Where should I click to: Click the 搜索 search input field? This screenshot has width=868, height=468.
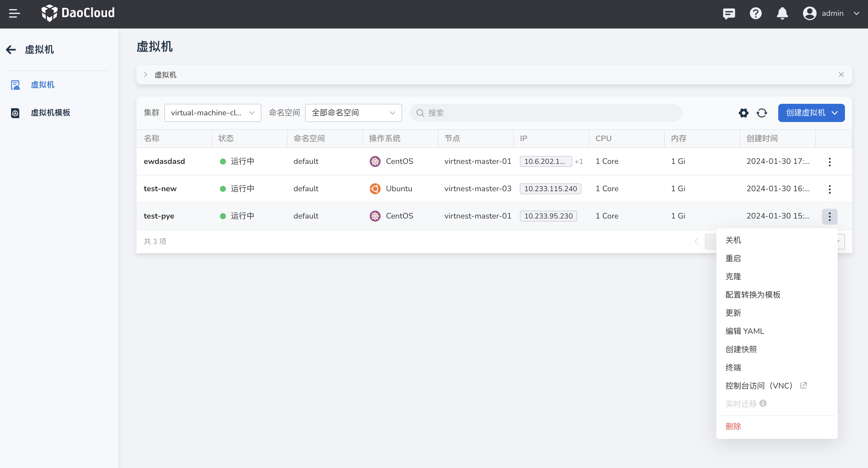coord(546,113)
